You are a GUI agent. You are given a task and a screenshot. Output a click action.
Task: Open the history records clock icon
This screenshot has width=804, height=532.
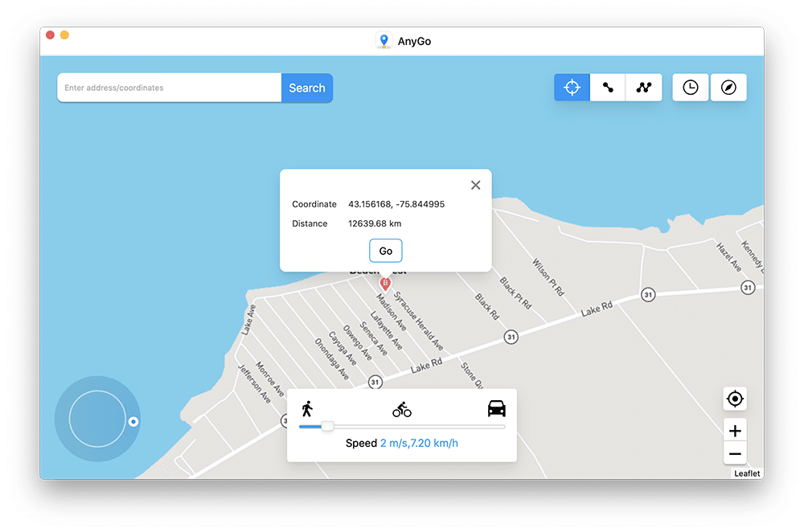(x=691, y=88)
